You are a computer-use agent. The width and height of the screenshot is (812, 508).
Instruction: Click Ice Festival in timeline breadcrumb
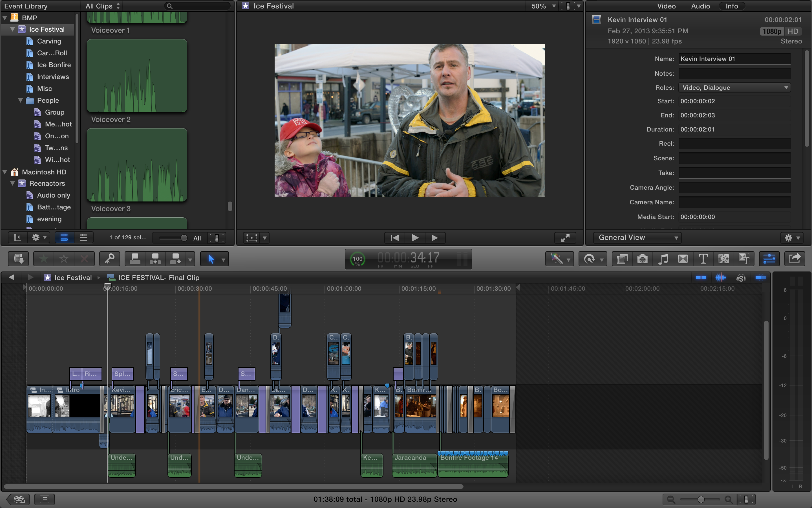click(73, 277)
